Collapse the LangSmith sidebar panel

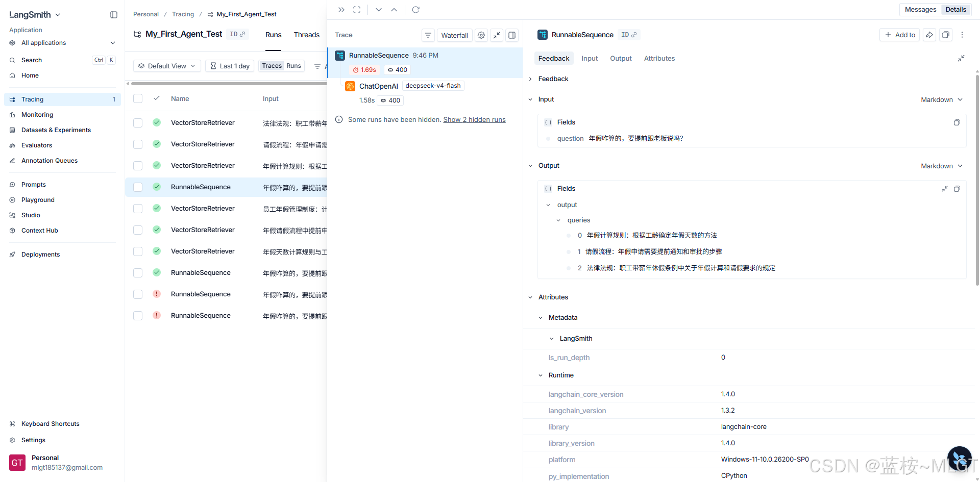114,15
